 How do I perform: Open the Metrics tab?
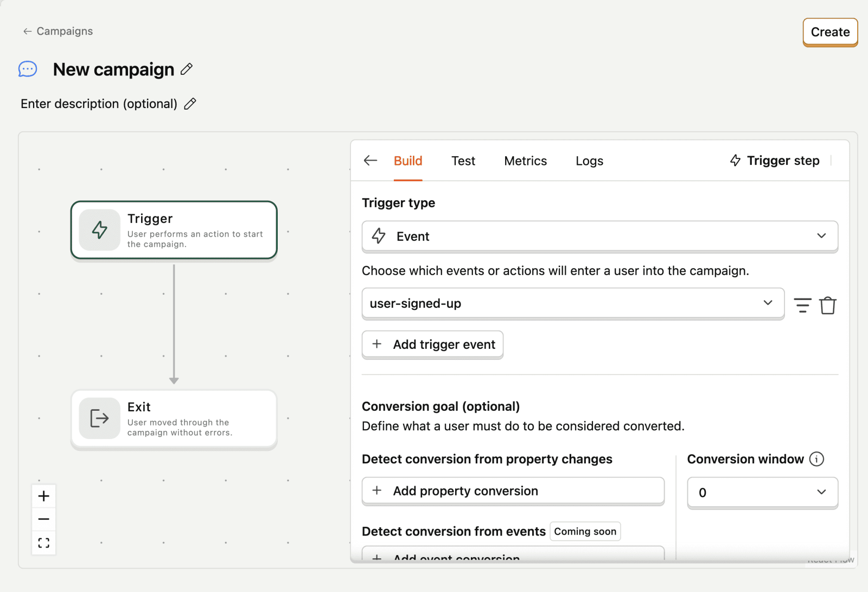(525, 161)
